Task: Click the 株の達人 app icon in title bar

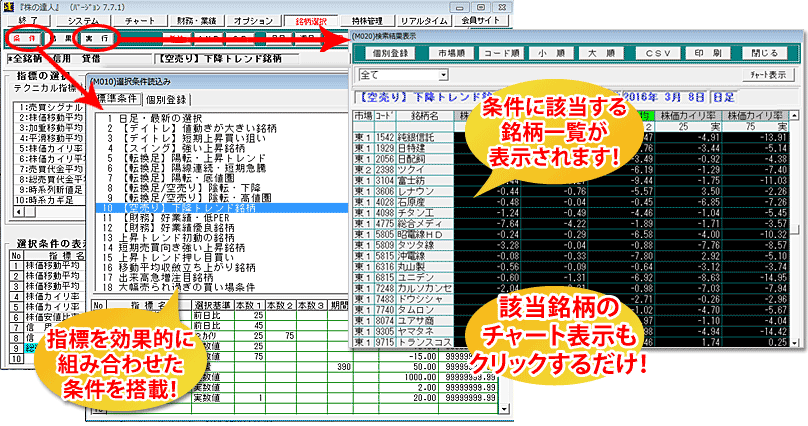Action: tap(7, 7)
